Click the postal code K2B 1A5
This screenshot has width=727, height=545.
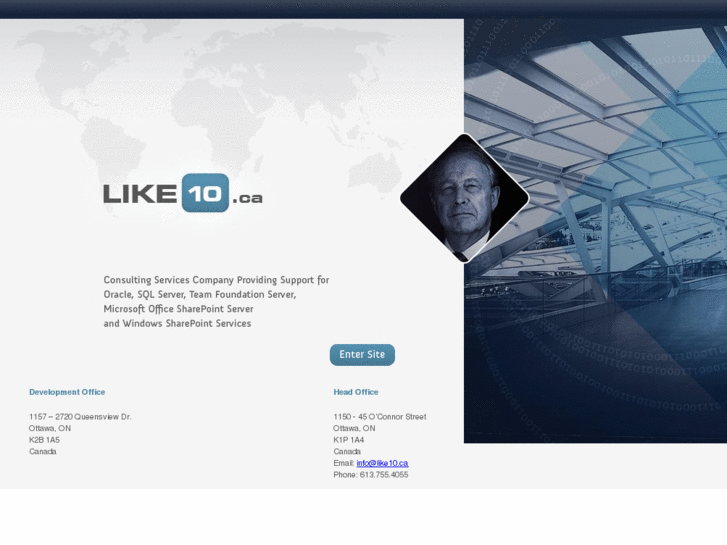44,440
